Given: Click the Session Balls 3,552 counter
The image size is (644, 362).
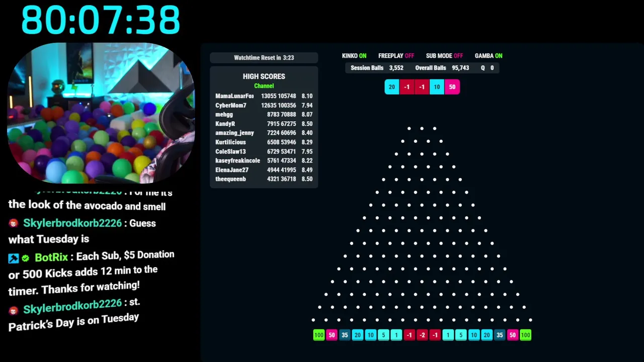Looking at the screenshot, I should pos(377,68).
